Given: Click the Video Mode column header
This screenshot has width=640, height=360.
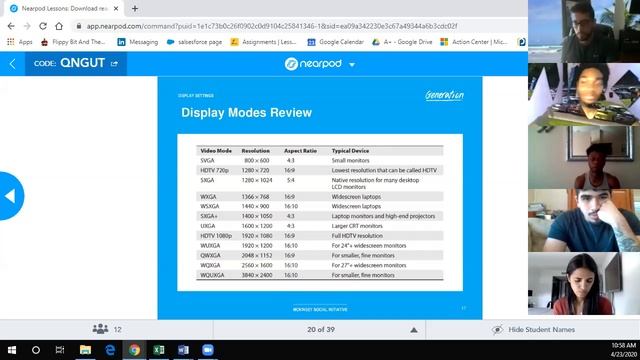Looking at the screenshot, I should pyautogui.click(x=216, y=151).
